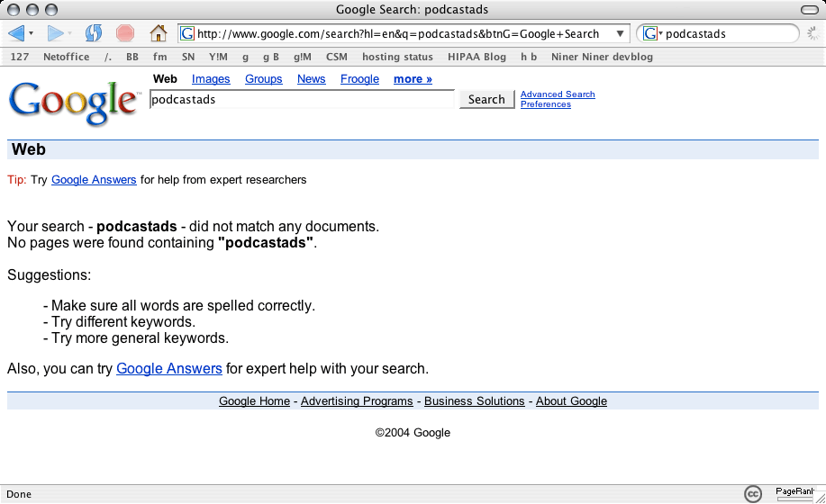Switch to the Froogle search tab
Image resolution: width=826 pixels, height=504 pixels.
coord(359,79)
